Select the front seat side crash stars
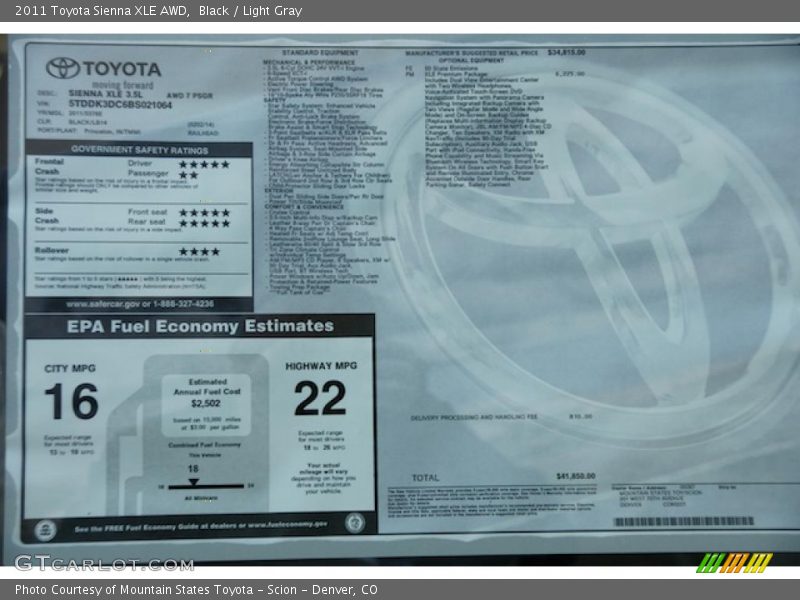This screenshot has width=800, height=600. click(x=204, y=212)
